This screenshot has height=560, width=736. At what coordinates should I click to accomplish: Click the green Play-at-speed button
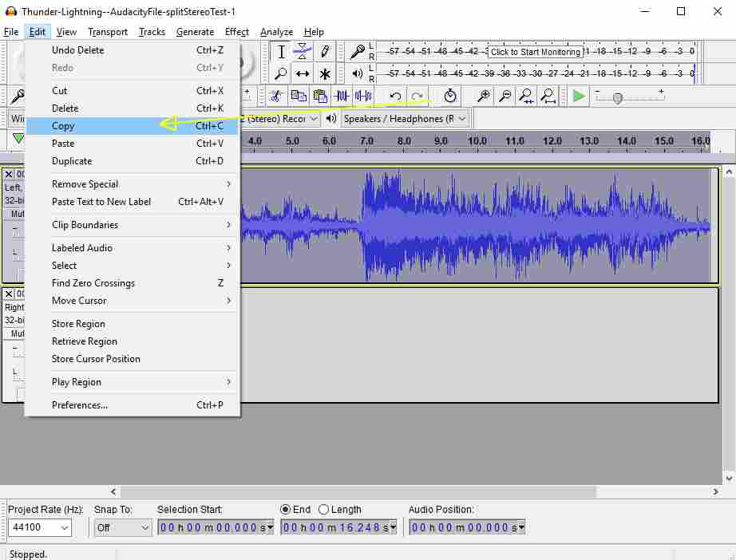(579, 96)
